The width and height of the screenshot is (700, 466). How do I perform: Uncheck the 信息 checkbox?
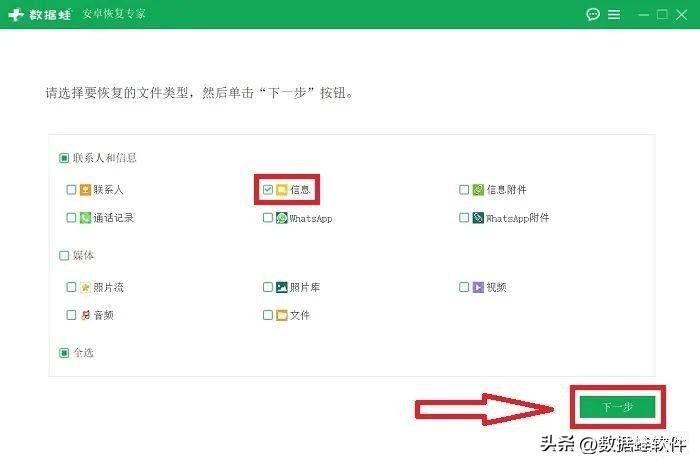pyautogui.click(x=267, y=190)
